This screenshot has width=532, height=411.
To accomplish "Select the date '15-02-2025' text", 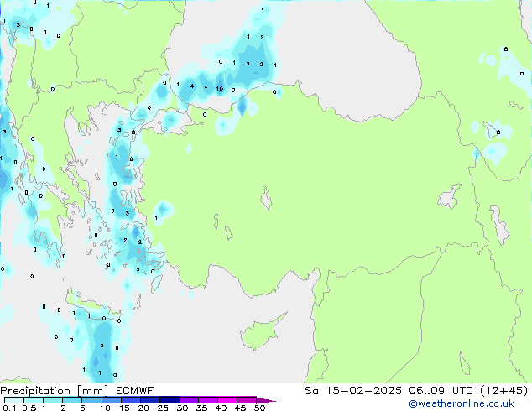I will (x=363, y=391).
